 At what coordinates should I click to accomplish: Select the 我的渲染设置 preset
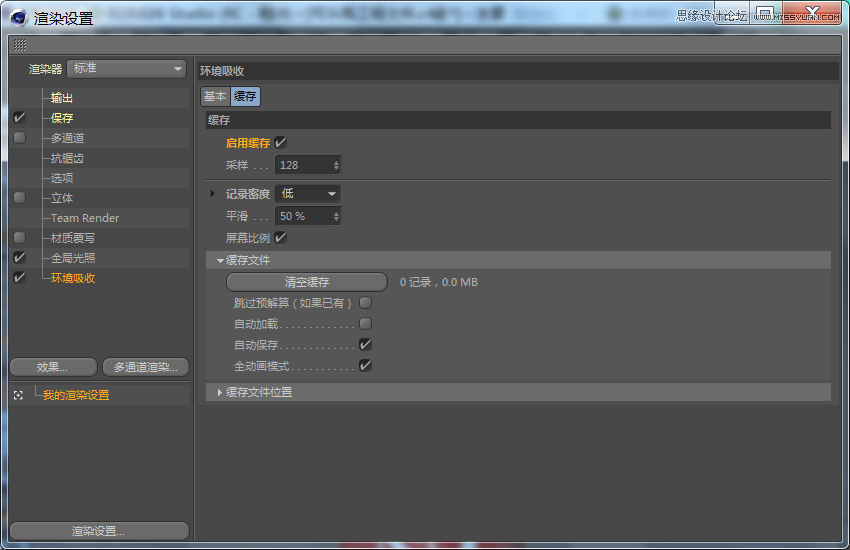(x=76, y=396)
